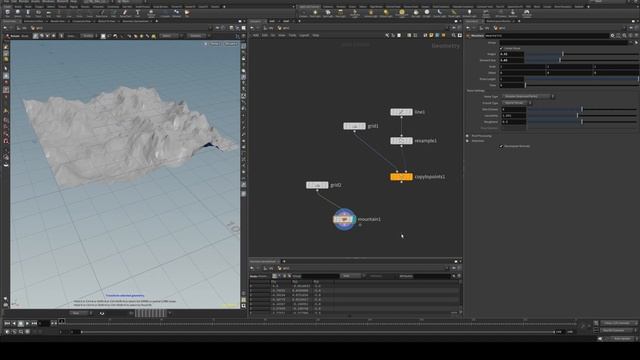Open the Noise Type dropdown

tap(528, 97)
